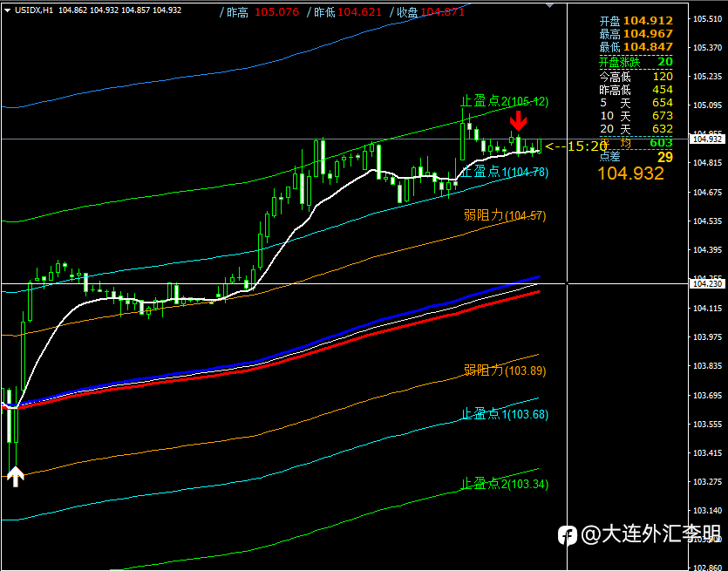Click the gray chart shift triangle marker

pos(550,5)
